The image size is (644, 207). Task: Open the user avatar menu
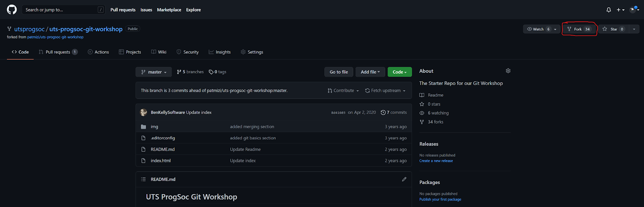[x=634, y=10]
